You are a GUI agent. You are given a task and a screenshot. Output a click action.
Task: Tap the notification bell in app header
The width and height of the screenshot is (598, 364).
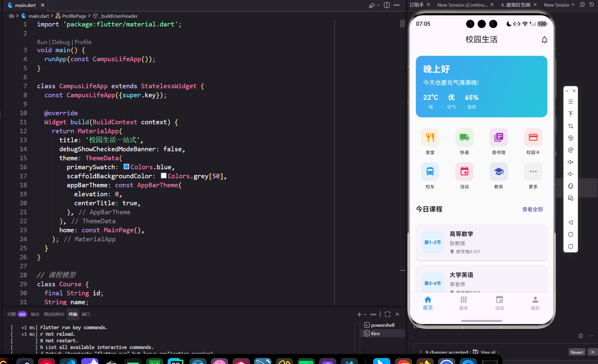(544, 40)
